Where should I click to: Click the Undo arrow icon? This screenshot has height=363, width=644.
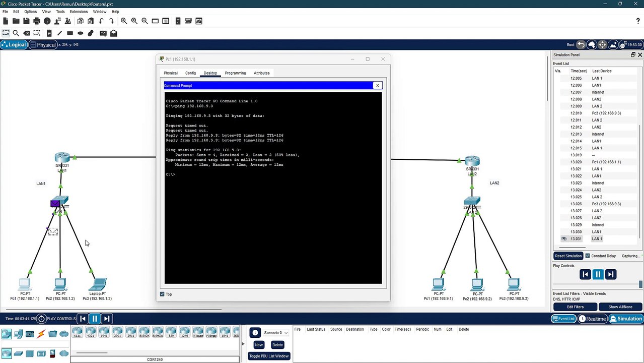point(101,21)
